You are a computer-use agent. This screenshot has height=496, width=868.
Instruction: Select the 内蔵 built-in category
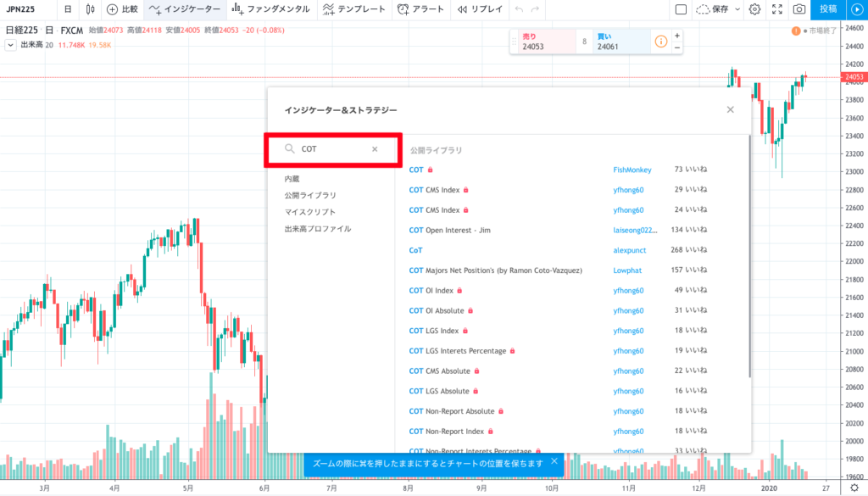tap(292, 179)
